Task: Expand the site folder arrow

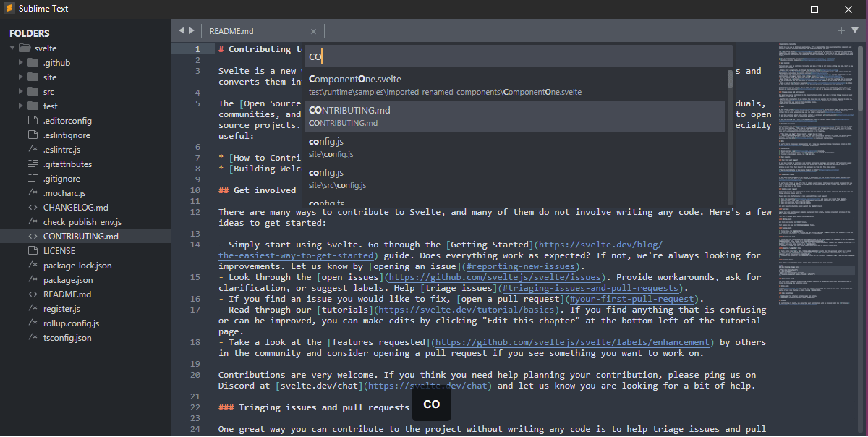Action: point(21,77)
